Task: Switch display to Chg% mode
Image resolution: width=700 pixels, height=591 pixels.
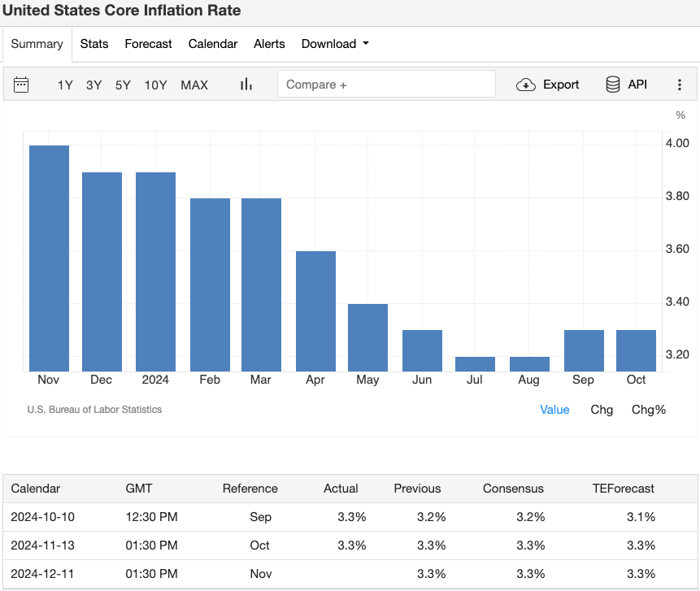Action: coord(648,410)
